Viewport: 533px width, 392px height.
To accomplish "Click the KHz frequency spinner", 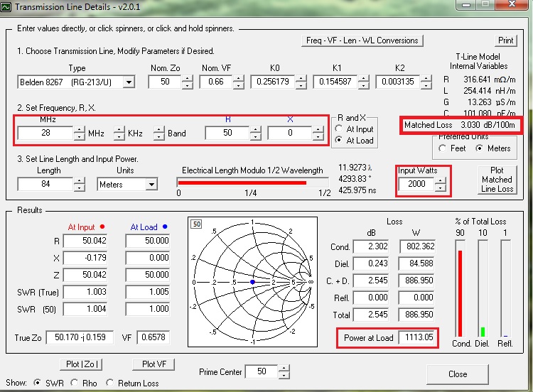I will pyautogui.click(x=119, y=133).
